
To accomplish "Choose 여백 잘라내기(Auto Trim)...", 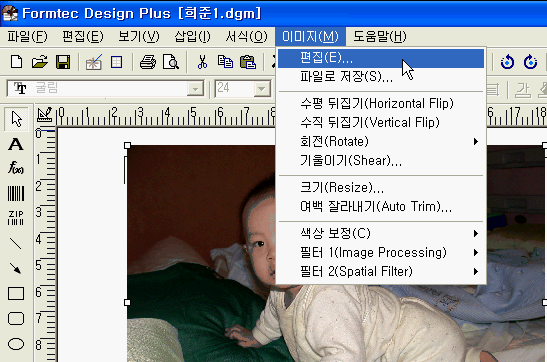I will [381, 207].
